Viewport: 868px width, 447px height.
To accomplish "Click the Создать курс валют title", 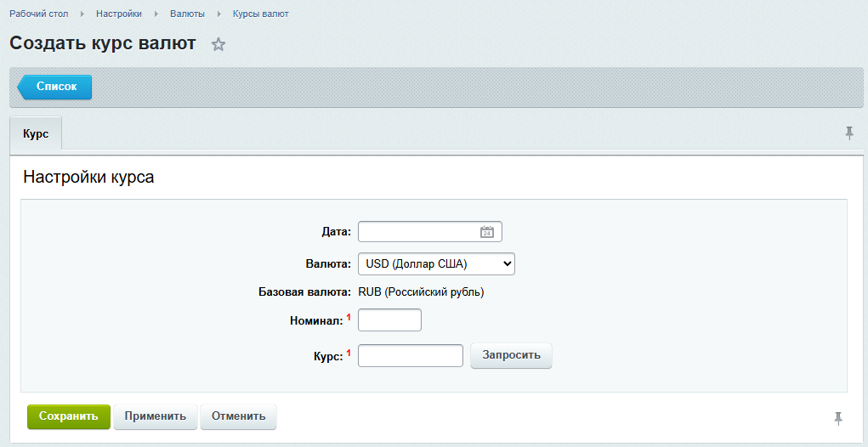I will 103,43.
